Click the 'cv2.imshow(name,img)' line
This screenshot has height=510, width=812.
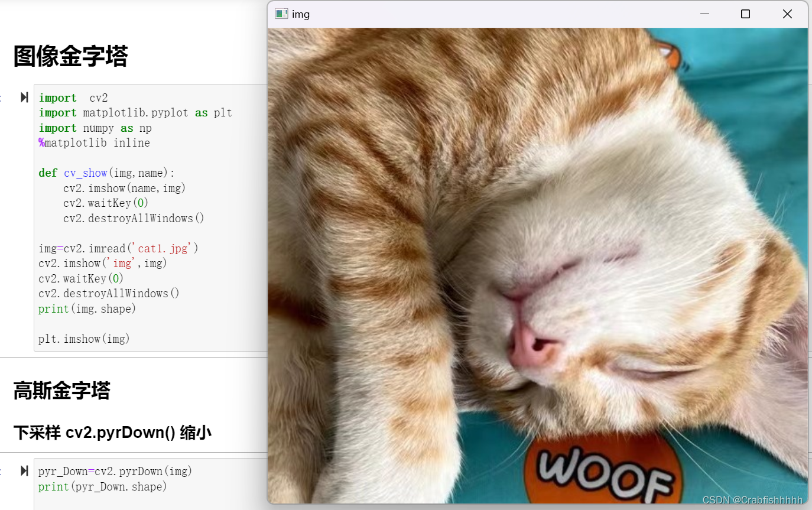coord(125,188)
